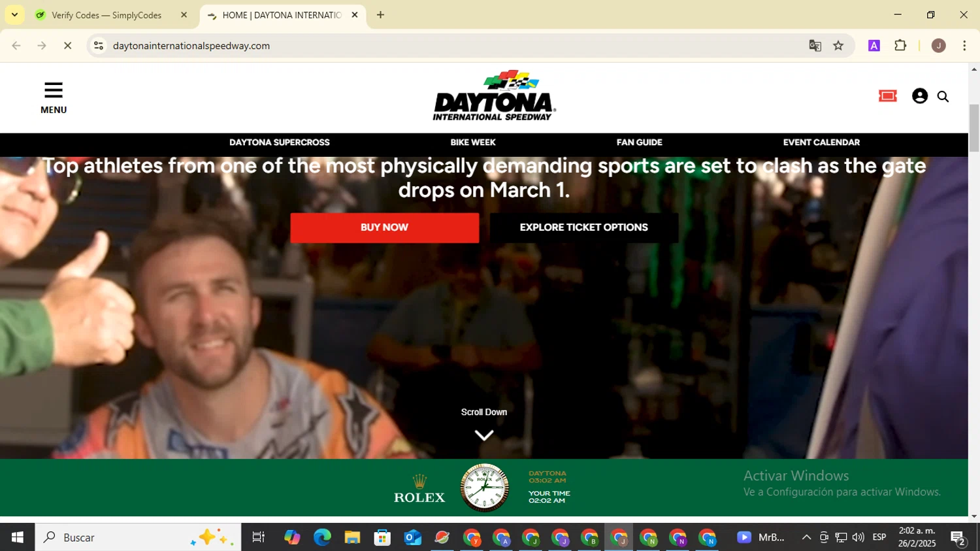The height and width of the screenshot is (551, 980).
Task: Click the red BUY NOW button
Action: [384, 227]
